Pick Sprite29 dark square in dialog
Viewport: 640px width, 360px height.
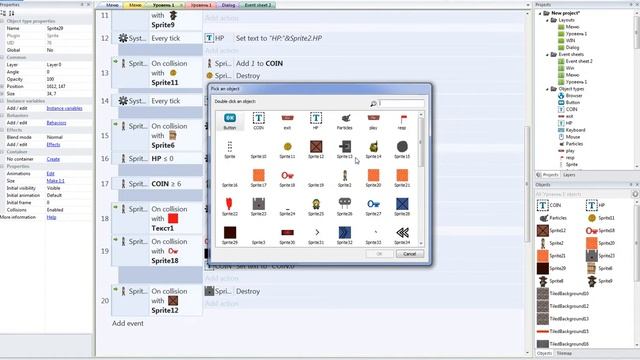[x=230, y=236]
